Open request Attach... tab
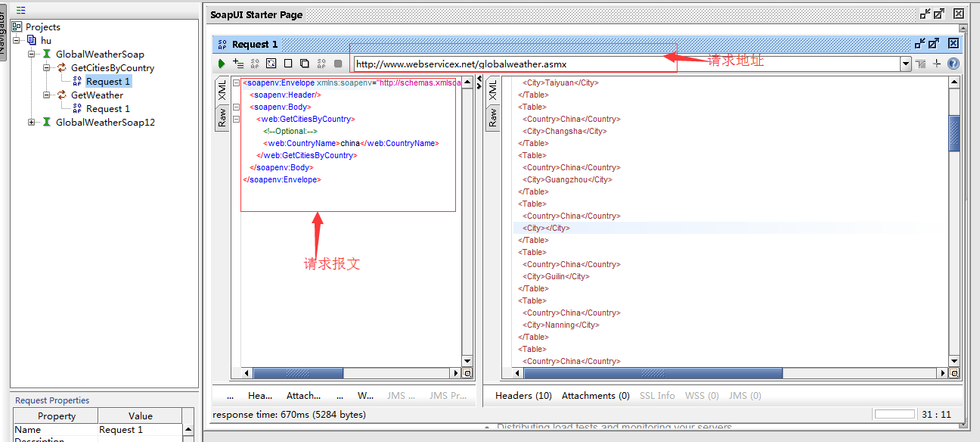Viewport: 980px width, 442px height. coord(303,395)
